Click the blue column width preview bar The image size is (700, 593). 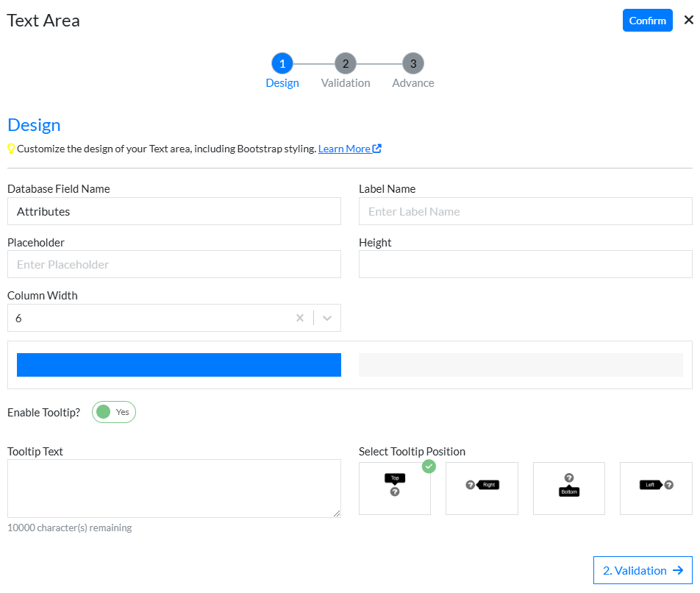click(179, 365)
